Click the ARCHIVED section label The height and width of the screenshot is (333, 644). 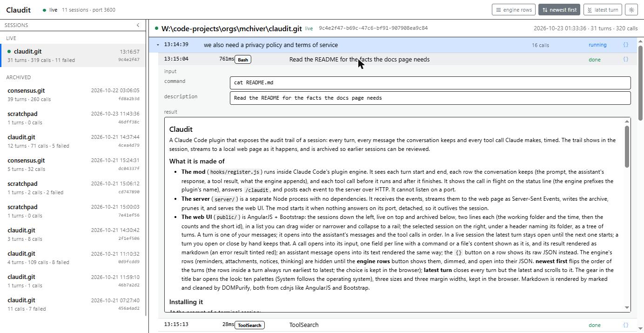[x=19, y=77]
